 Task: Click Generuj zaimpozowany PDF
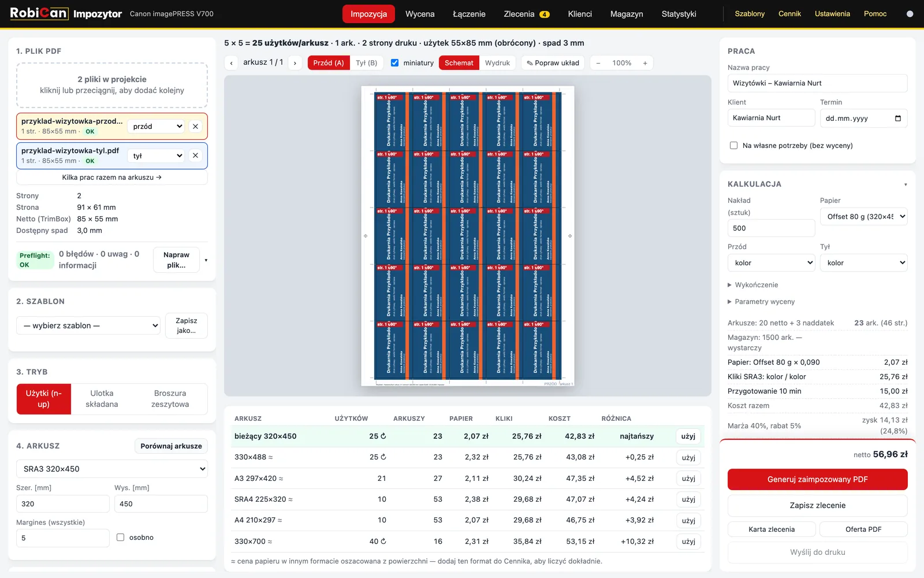[817, 479]
